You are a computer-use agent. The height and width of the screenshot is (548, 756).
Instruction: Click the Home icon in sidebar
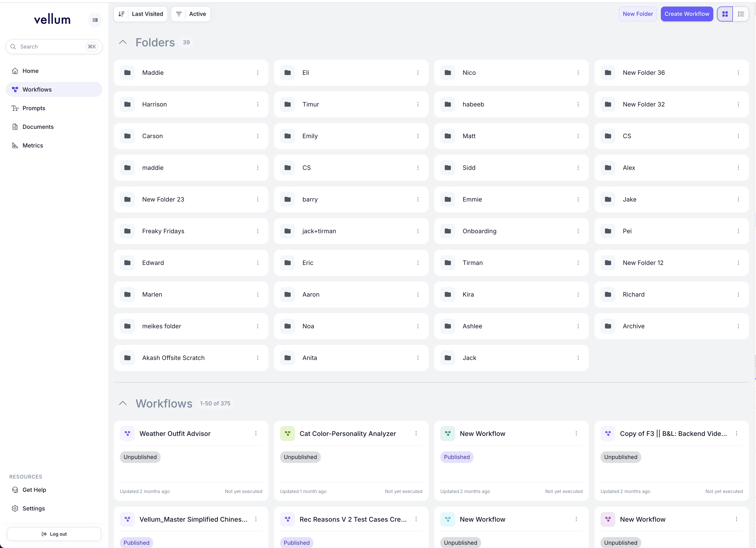15,71
